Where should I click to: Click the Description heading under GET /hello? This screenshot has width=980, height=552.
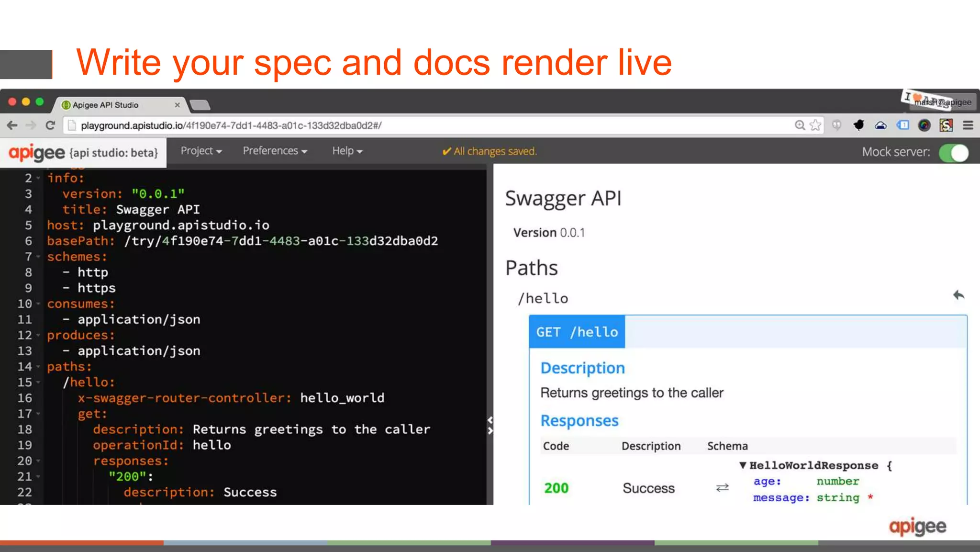[x=582, y=368]
